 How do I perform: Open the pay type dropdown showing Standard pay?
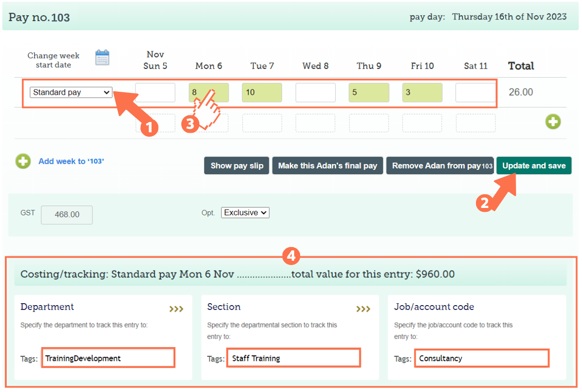tap(71, 92)
